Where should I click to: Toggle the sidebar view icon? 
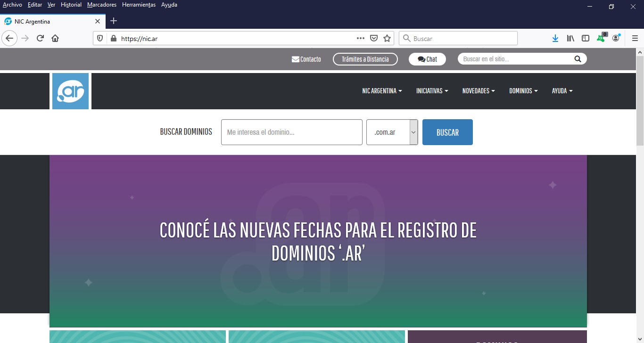coord(586,38)
